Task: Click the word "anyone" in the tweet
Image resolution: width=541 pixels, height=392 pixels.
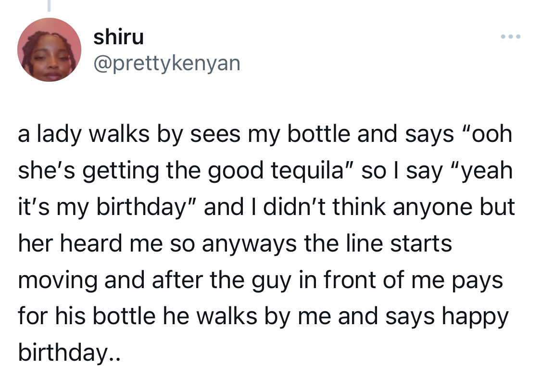Action: (432, 208)
